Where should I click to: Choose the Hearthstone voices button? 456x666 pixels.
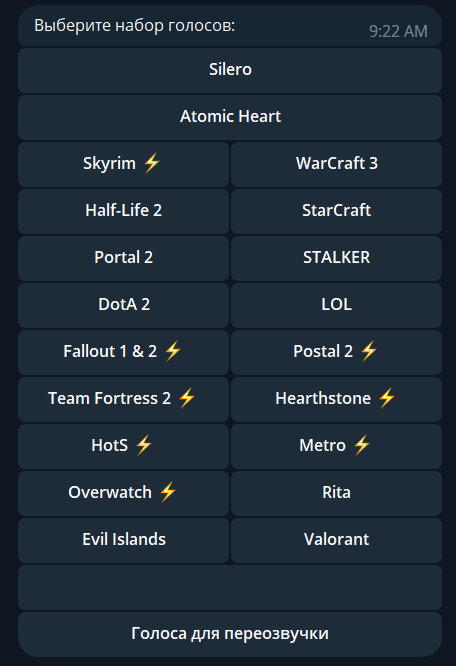[336, 399]
